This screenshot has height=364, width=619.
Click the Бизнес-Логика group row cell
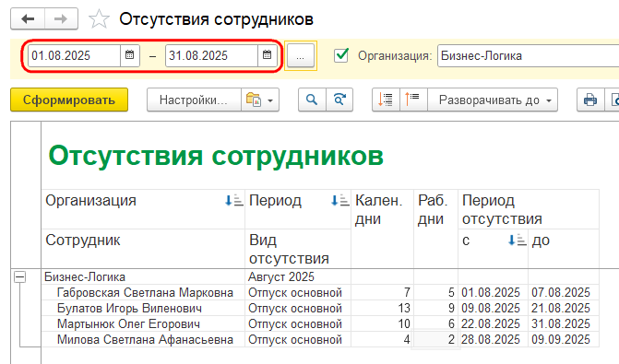click(x=143, y=276)
